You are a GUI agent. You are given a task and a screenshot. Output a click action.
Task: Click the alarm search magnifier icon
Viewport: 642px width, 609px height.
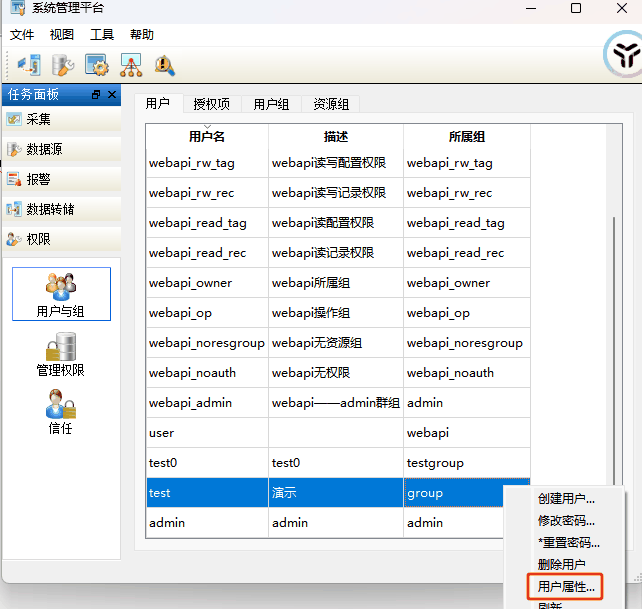165,66
